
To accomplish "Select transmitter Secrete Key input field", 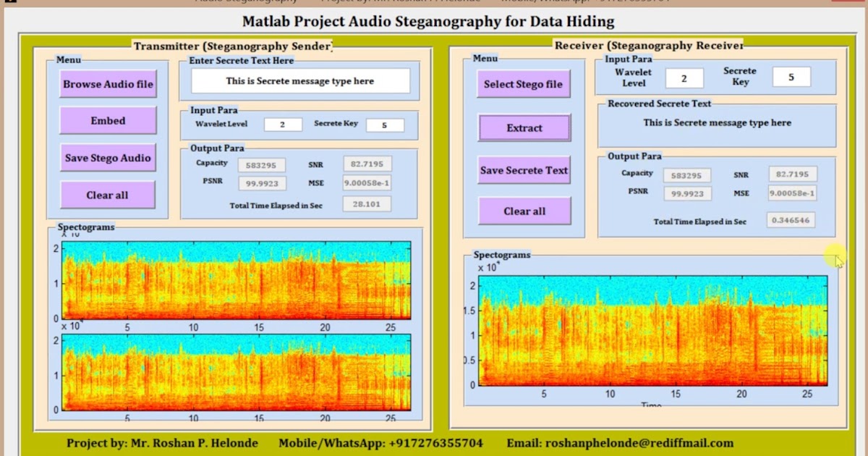I will (x=385, y=125).
